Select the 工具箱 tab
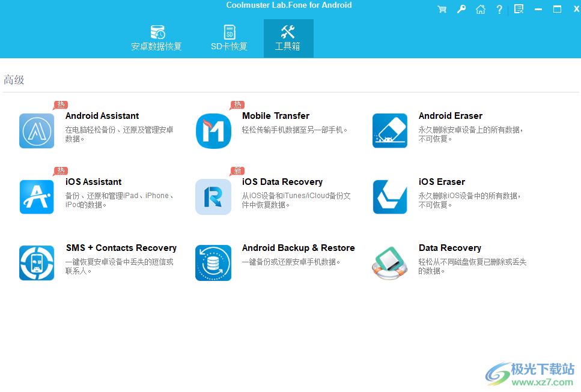 tap(288, 38)
